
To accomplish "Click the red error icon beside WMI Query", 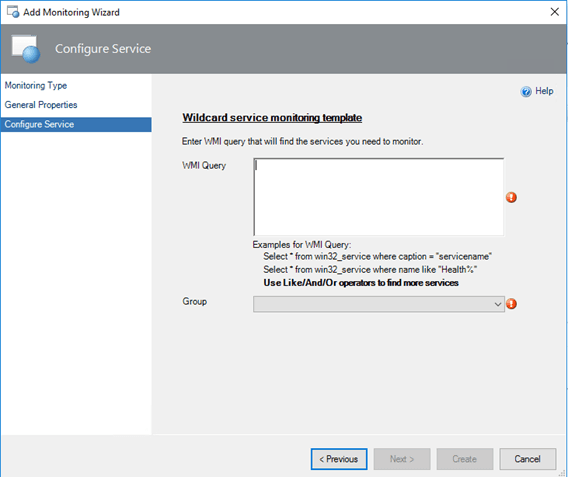I will pos(511,197).
